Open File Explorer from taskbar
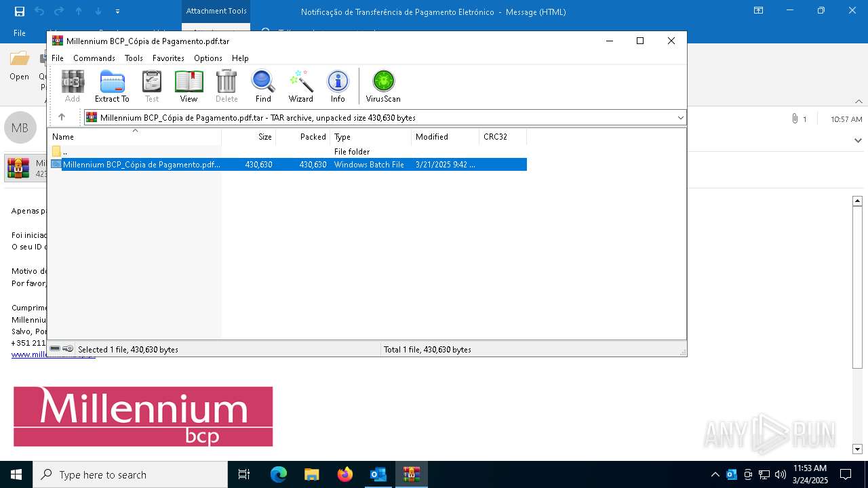868x488 pixels. 311,474
